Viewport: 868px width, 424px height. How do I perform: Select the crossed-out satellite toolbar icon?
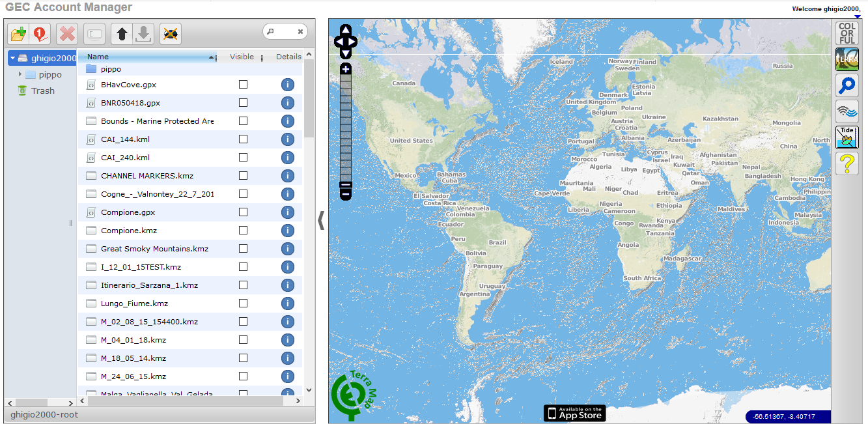171,33
